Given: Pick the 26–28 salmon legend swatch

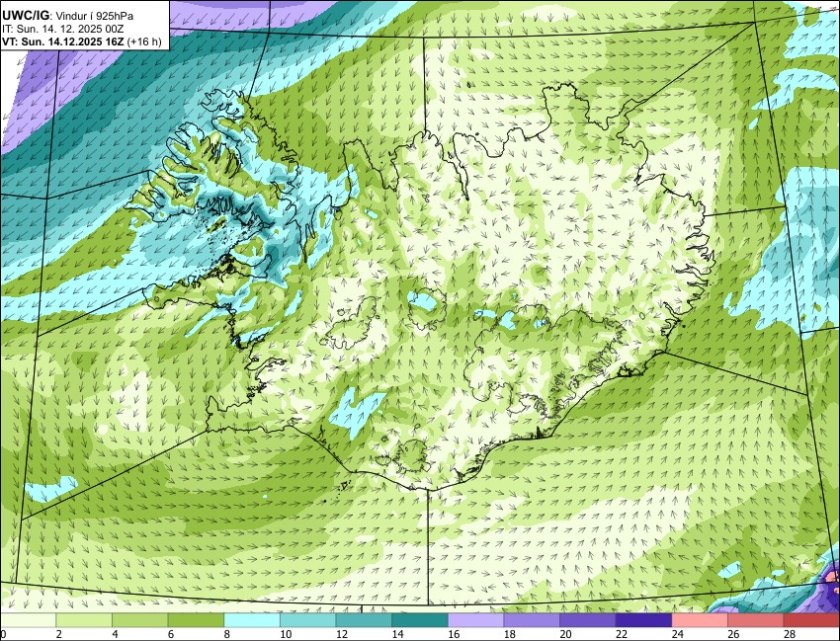Looking at the screenshot, I should click(756, 620).
